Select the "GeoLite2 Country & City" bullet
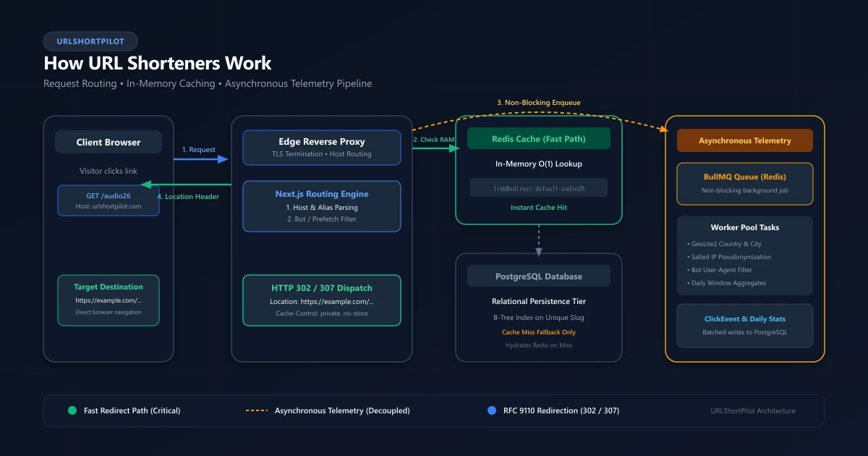The width and height of the screenshot is (868, 456). click(726, 244)
